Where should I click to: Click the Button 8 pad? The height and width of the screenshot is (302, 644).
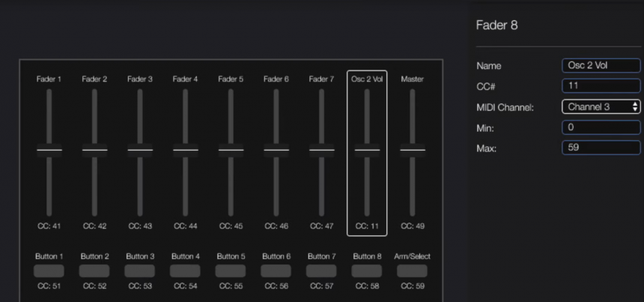click(x=367, y=271)
